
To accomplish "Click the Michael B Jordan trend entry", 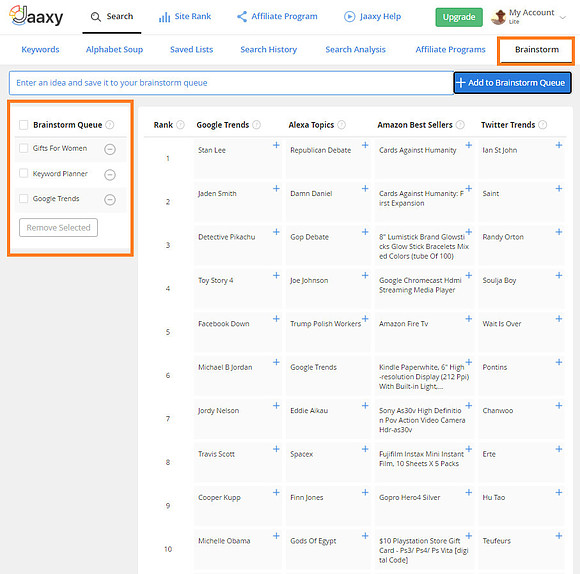I will pyautogui.click(x=225, y=367).
